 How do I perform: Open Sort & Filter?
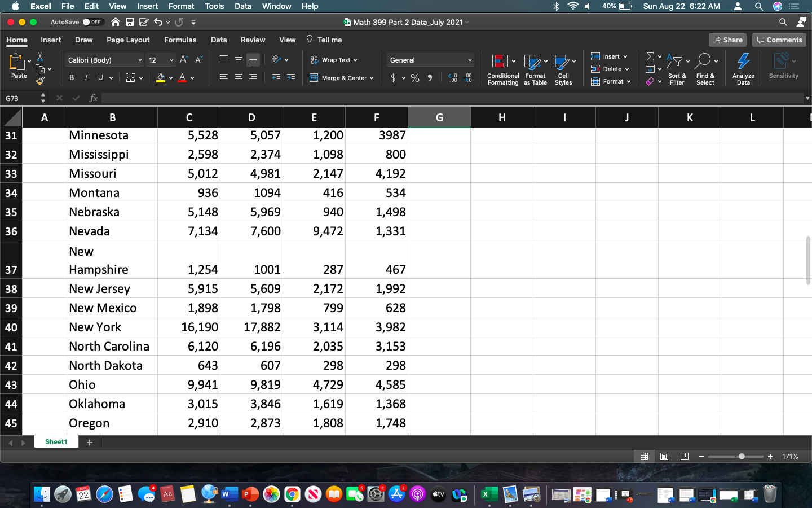coord(677,69)
